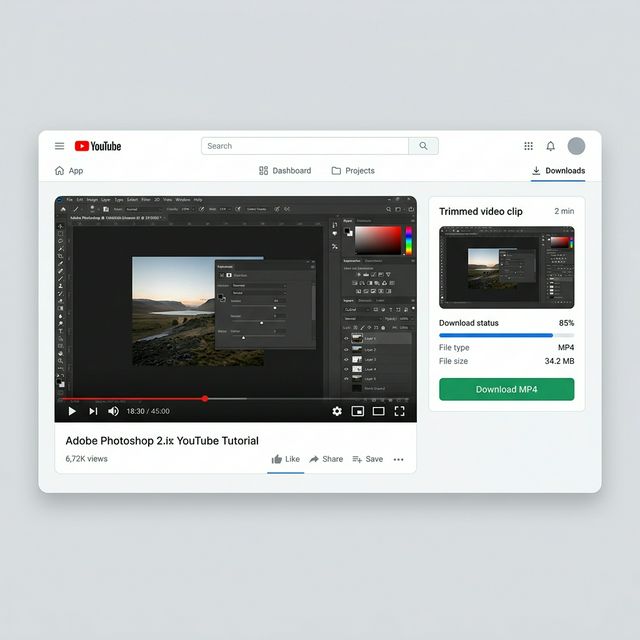Click the rainbow hue strip in Photoshop's Color panel

(x=409, y=240)
